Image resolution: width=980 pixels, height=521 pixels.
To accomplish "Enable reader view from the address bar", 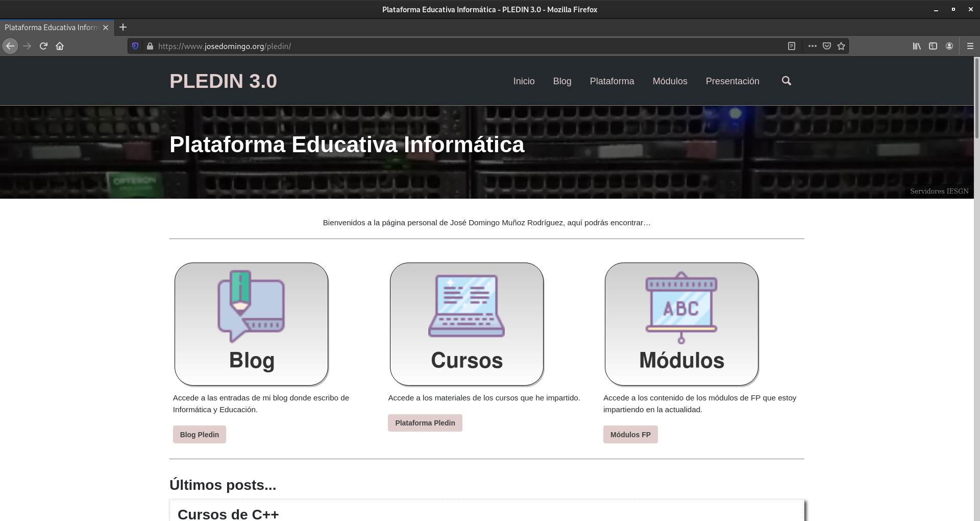I will [x=792, y=46].
